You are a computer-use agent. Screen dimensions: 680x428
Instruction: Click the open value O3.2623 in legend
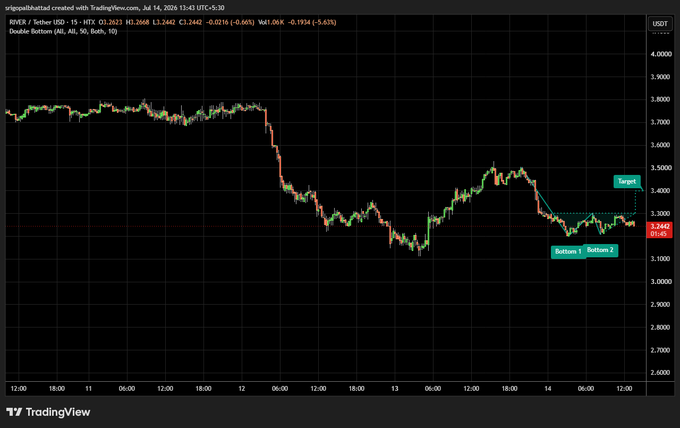click(110, 22)
